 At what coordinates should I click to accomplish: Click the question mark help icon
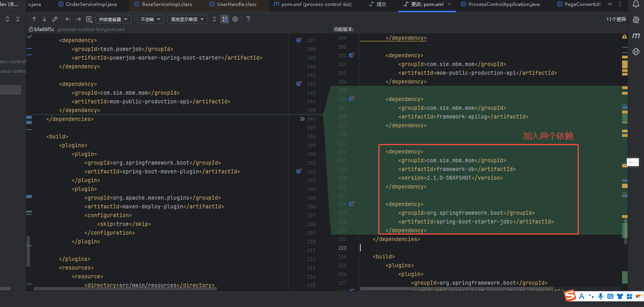point(248,19)
